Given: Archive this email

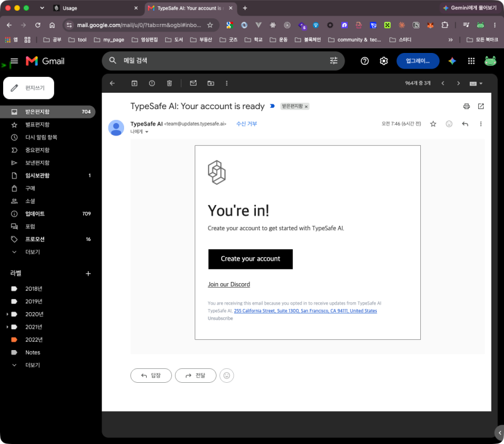Looking at the screenshot, I should (x=134, y=83).
